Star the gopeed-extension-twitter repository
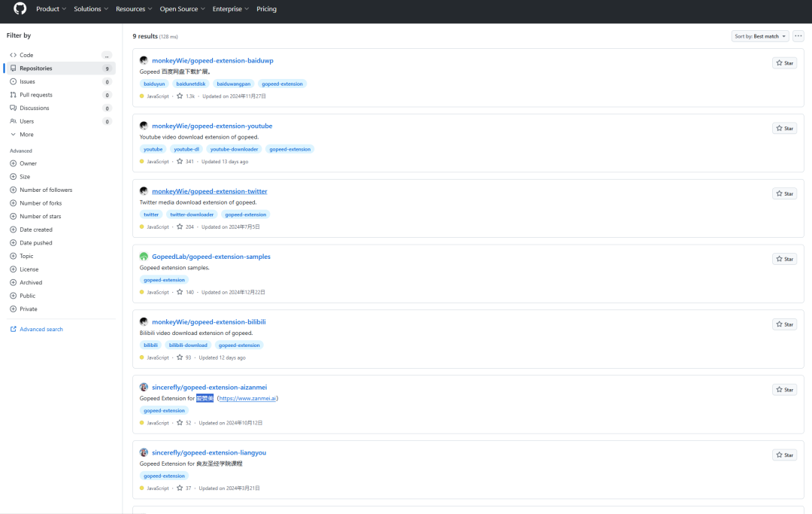The height and width of the screenshot is (514, 812). click(x=784, y=193)
